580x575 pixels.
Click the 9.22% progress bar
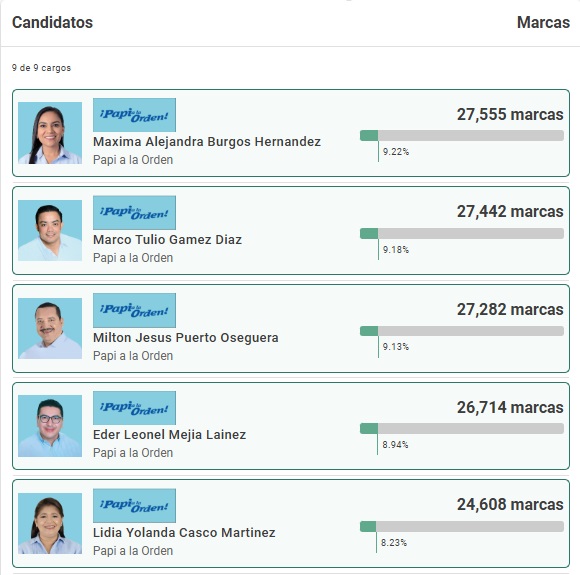pos(462,135)
